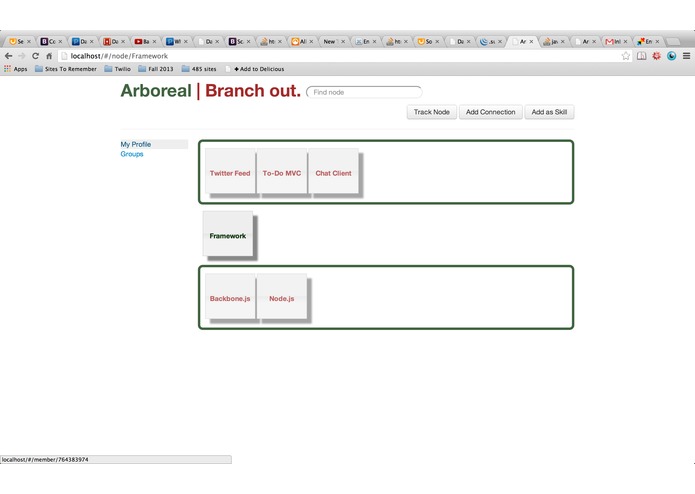Close the jQuery '.s' tab
This screenshot has width=695, height=494.
[x=500, y=41]
